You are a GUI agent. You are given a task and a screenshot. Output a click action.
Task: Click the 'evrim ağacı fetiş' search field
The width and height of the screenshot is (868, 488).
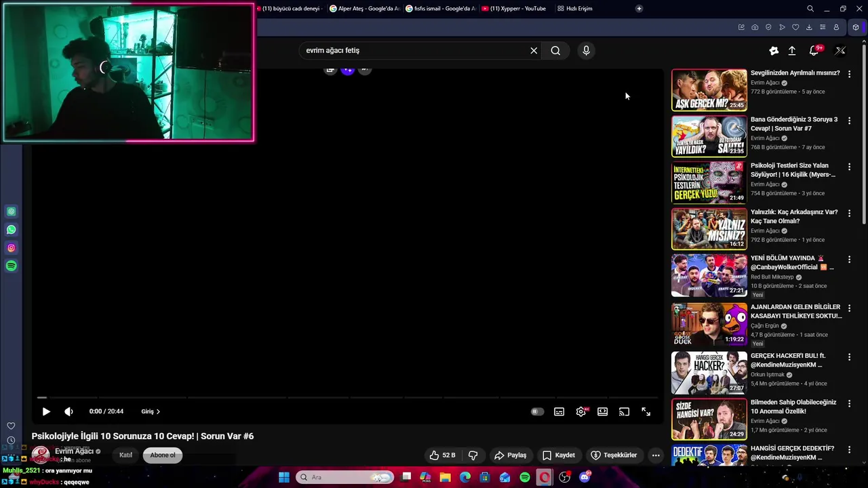tap(414, 51)
